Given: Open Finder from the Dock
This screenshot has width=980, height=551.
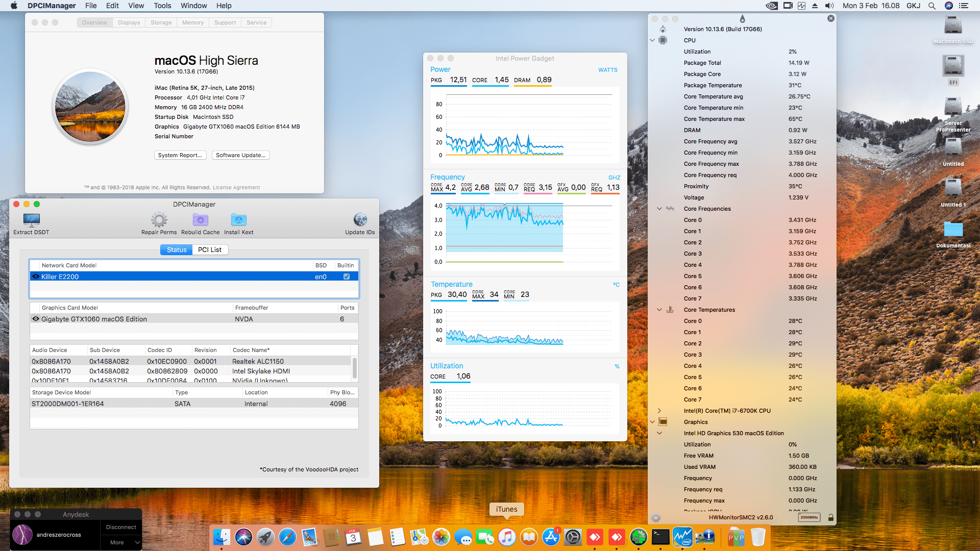Looking at the screenshot, I should [x=222, y=537].
